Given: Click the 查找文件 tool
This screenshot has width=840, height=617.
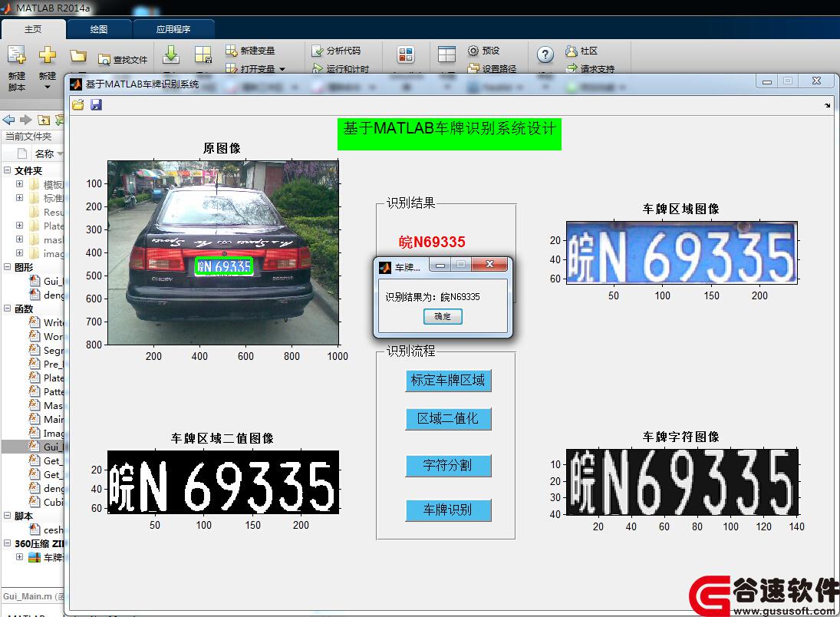Looking at the screenshot, I should click(x=123, y=60).
